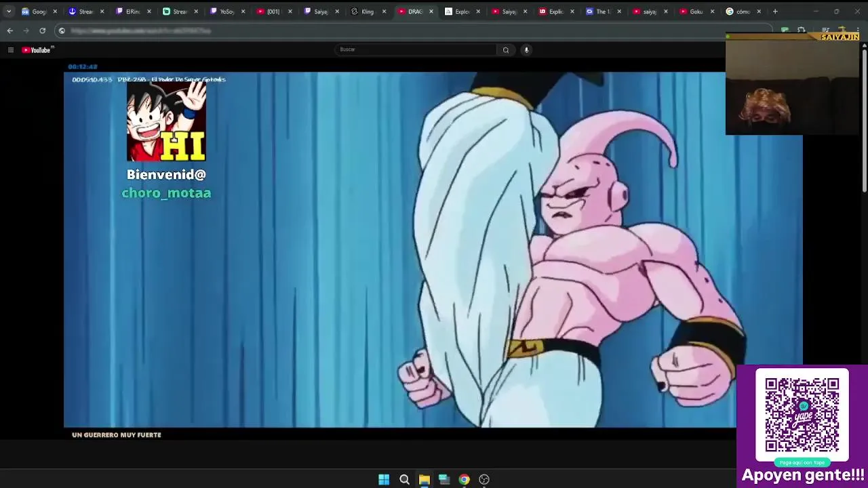
Task: Open the Chrome three-dot menu
Action: [x=859, y=30]
